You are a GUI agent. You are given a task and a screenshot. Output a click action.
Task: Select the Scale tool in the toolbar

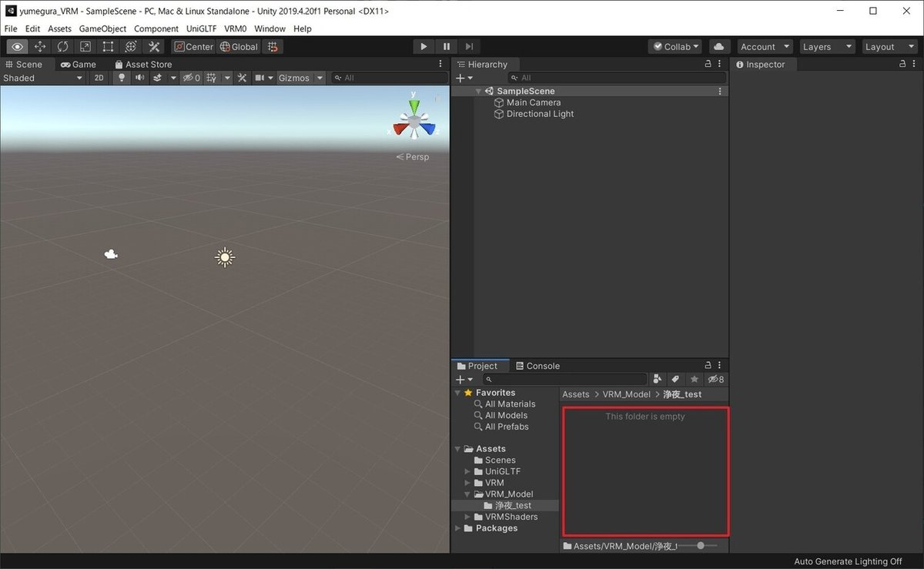(84, 46)
